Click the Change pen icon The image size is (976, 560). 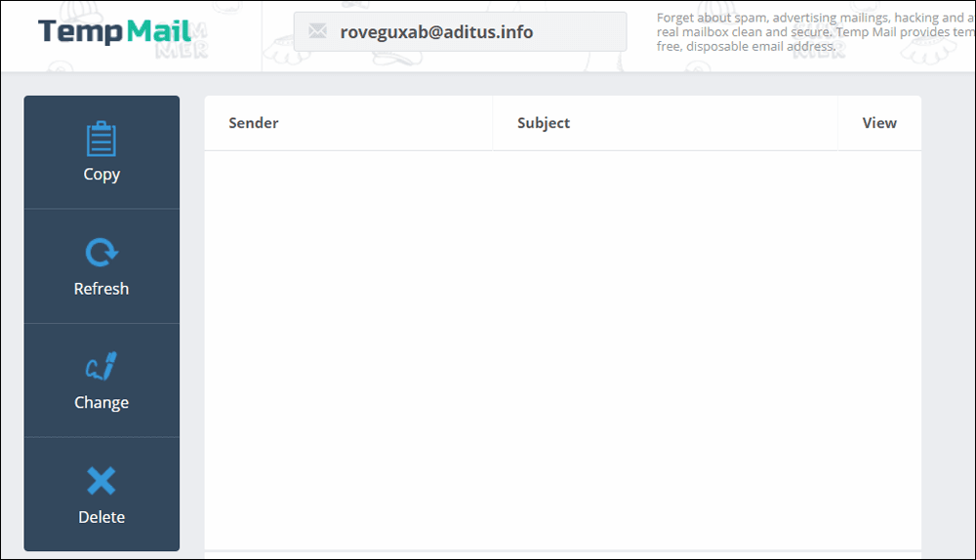(x=102, y=366)
